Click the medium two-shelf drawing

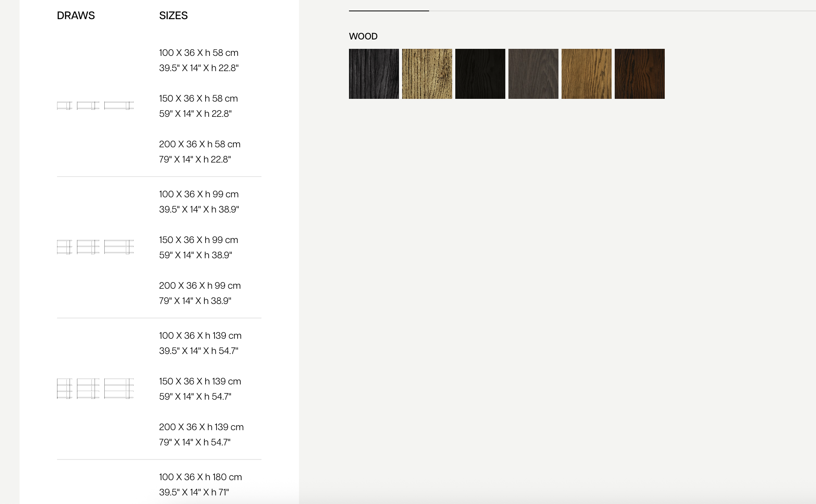(88, 247)
